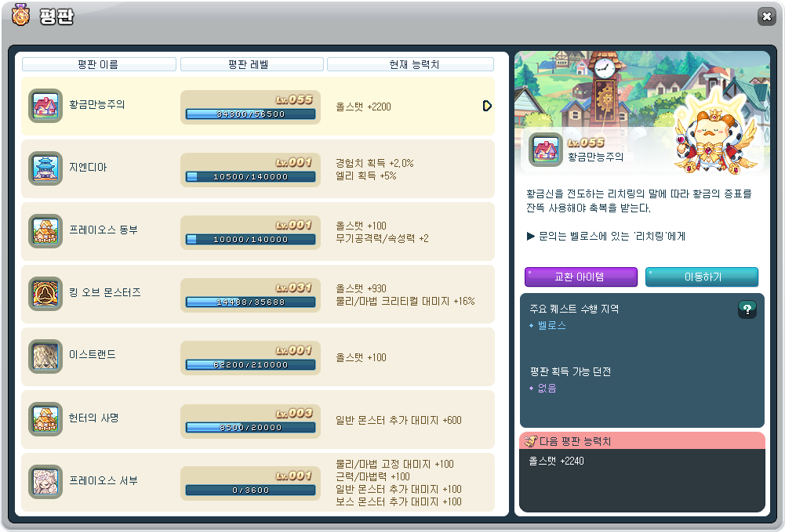Click the 킹 오브 몬스터즈 progress bar
The width and height of the screenshot is (785, 532).
[x=250, y=302]
